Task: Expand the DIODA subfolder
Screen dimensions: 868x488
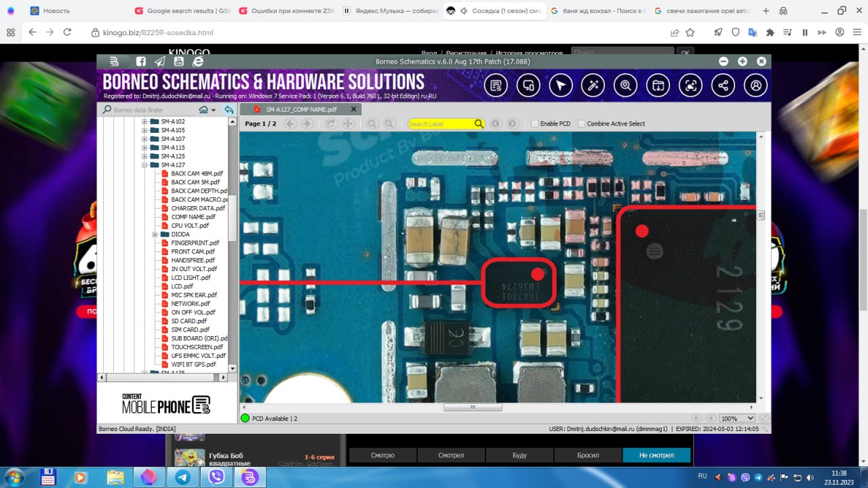Action: coord(155,235)
